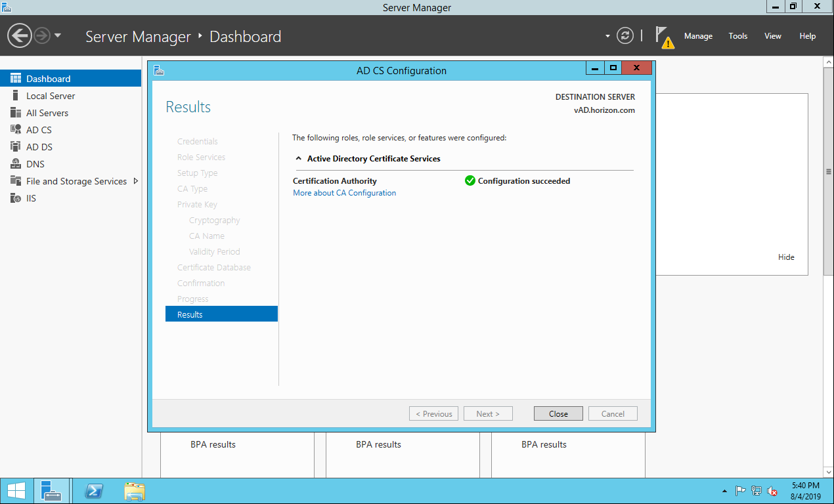This screenshot has height=504, width=834.
Task: Select the DNS role icon
Action: click(16, 164)
